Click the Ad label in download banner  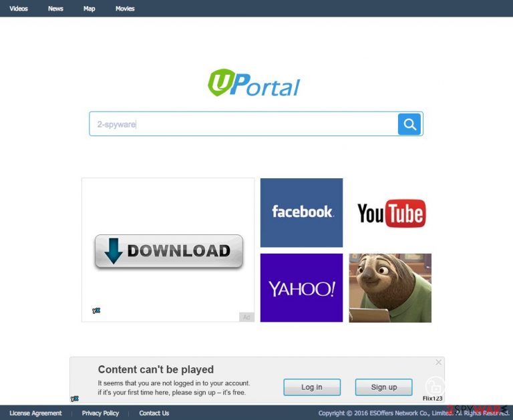[246, 317]
